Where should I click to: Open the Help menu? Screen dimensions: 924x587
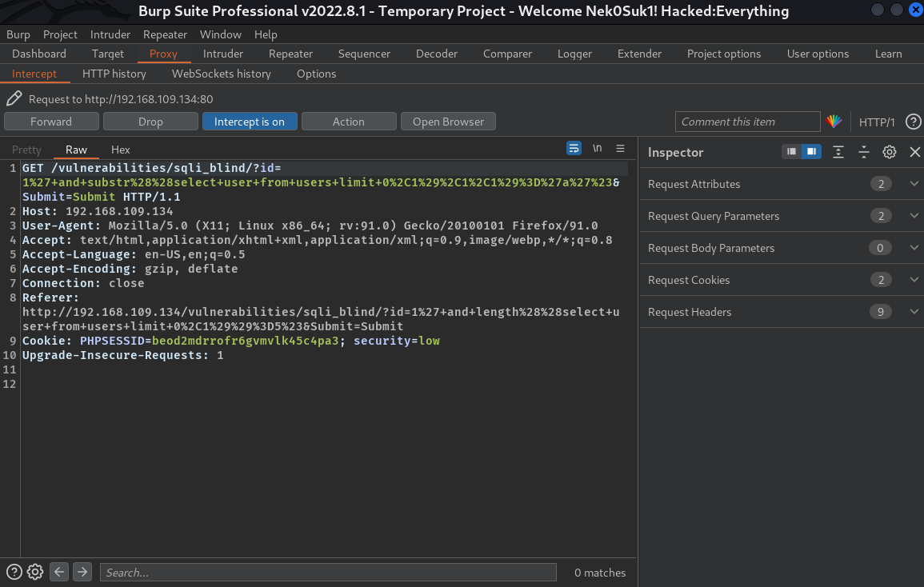(x=266, y=34)
